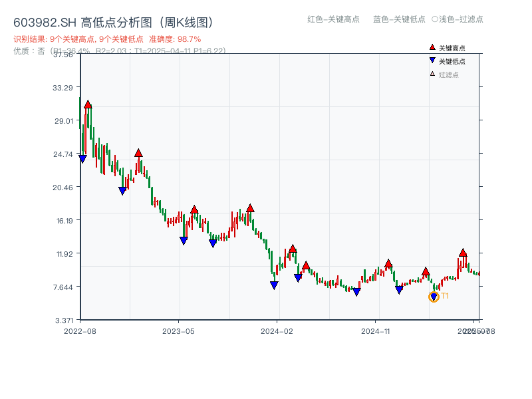Click the hollow triangle icon beside 过滤点 legend
Screen dimensions: 532x399
[432, 74]
